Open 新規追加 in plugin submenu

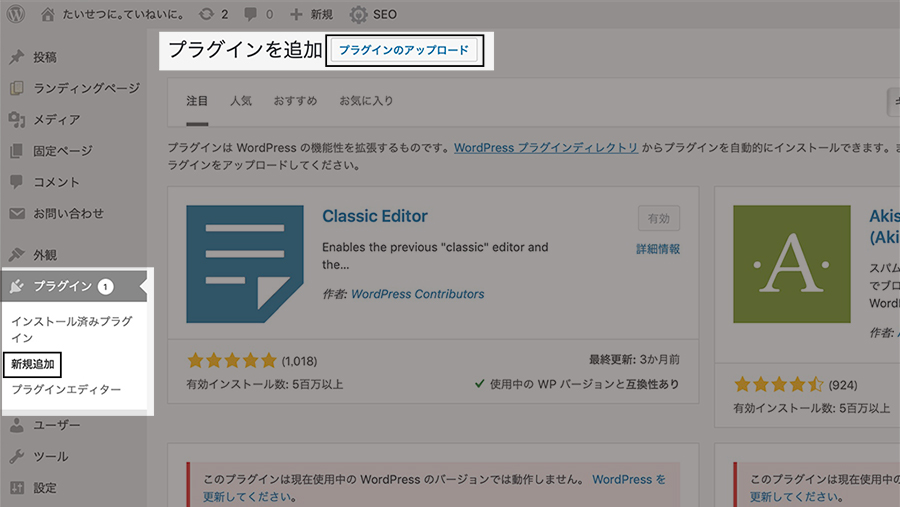tap(33, 364)
